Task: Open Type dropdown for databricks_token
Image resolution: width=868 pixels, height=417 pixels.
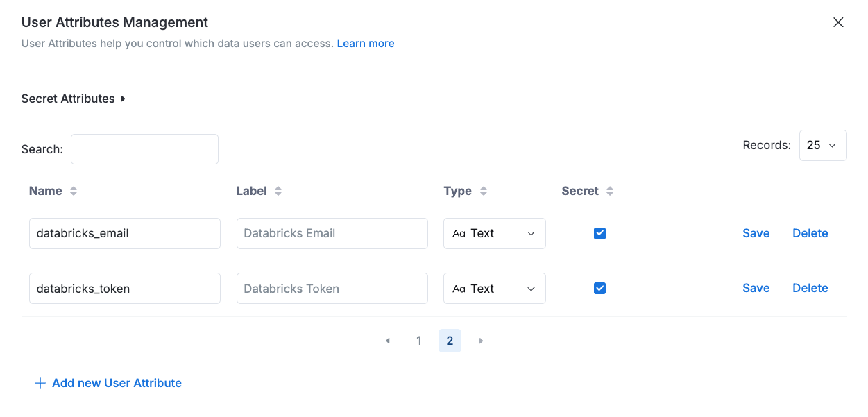Action: 494,289
